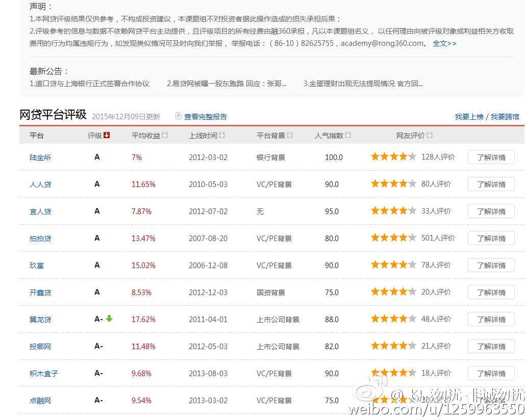Click the 80人评价 review count
Screen dimensions: 528x420
point(436,184)
